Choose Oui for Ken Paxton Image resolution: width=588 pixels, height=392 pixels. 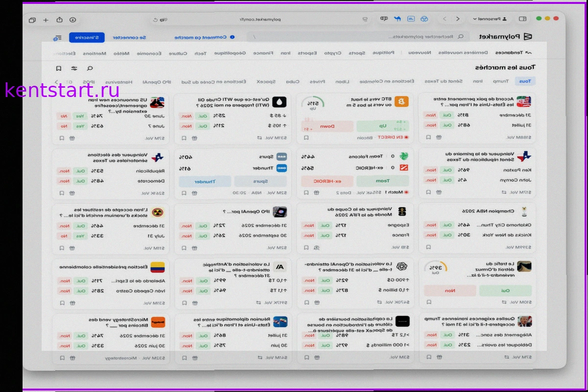point(446,170)
